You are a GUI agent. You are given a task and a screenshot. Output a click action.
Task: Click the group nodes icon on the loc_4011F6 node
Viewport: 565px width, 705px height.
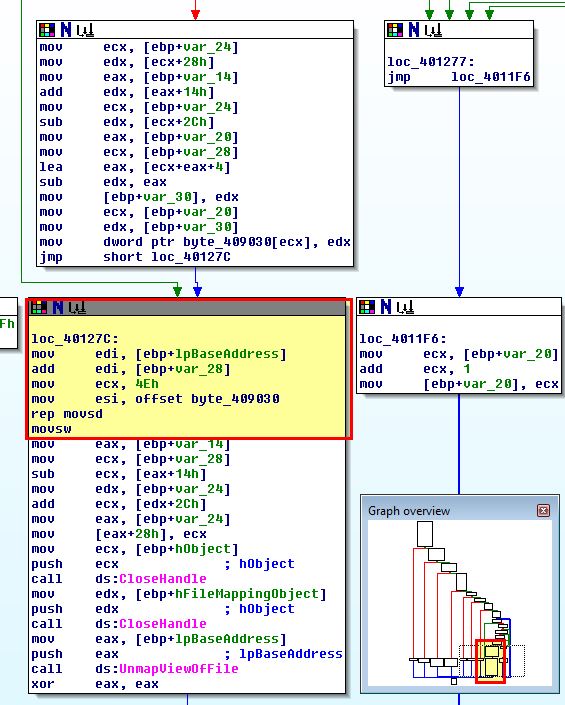[x=405, y=308]
